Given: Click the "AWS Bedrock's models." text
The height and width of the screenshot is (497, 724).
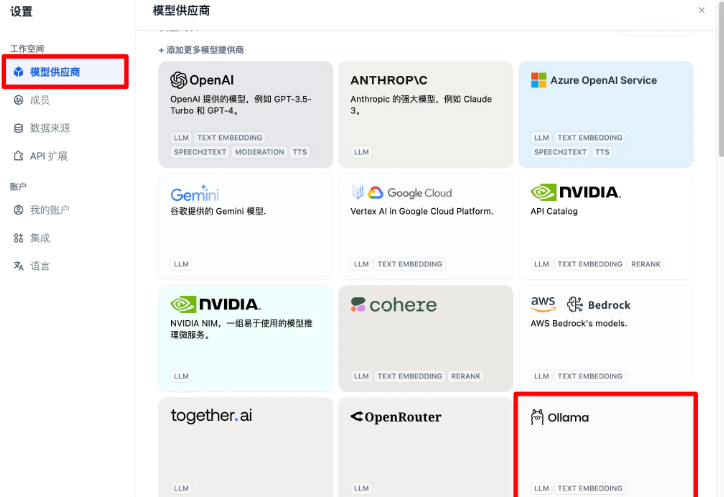Looking at the screenshot, I should (x=579, y=323).
